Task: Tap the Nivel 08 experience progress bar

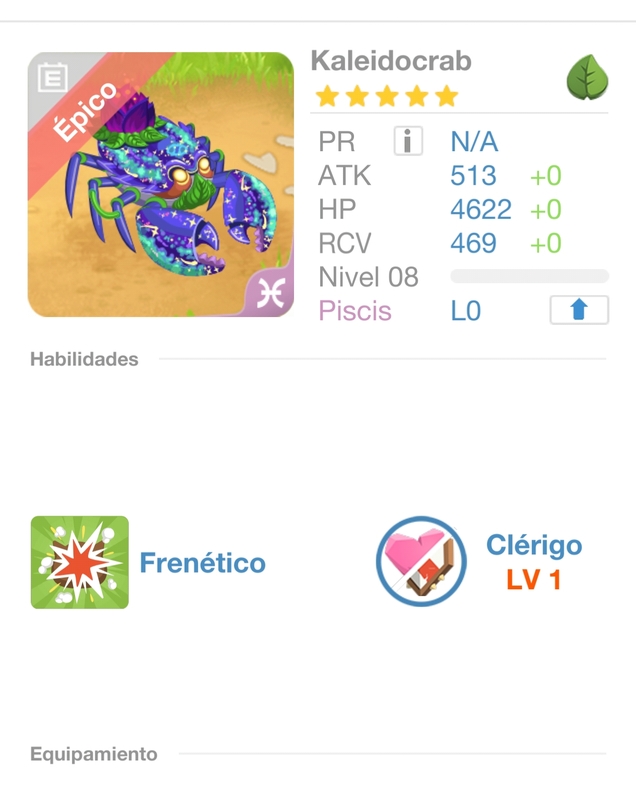Action: (529, 276)
